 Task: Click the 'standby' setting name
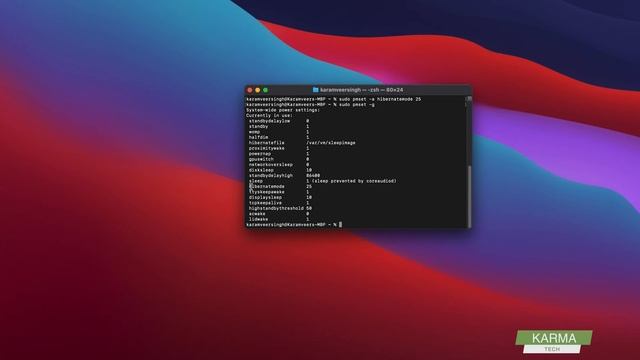tap(258, 127)
